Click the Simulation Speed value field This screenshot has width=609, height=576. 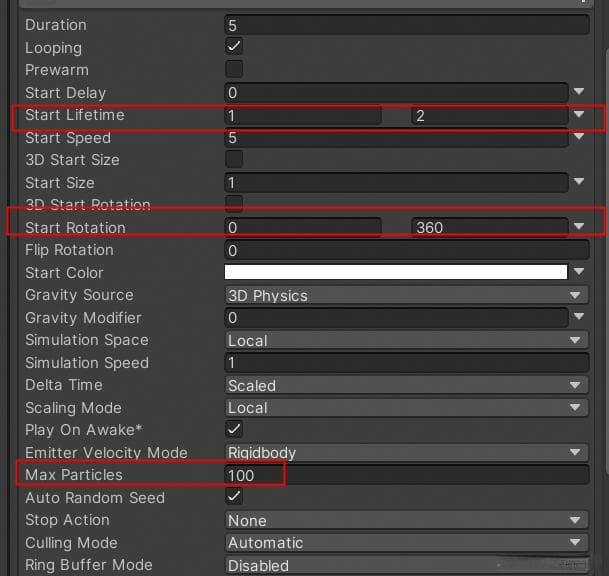[407, 363]
